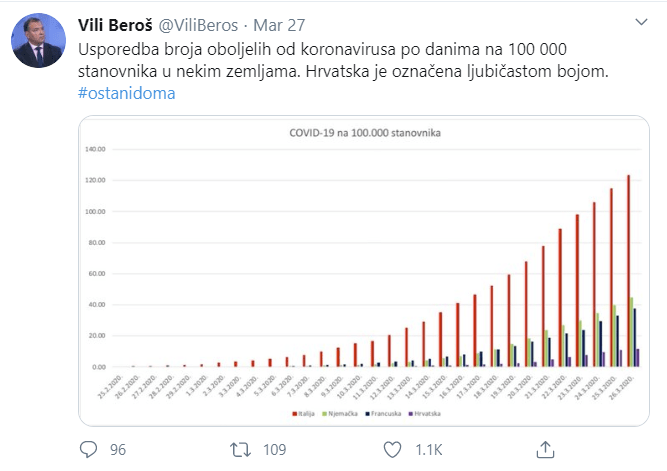The image size is (667, 471).
Task: Open Vili Beroš profile avatar
Action: pos(38,40)
